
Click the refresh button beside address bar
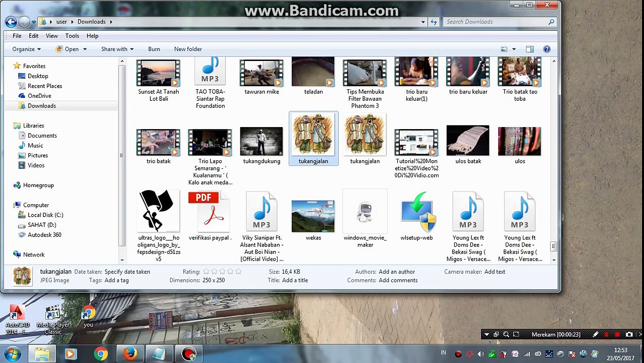434,22
